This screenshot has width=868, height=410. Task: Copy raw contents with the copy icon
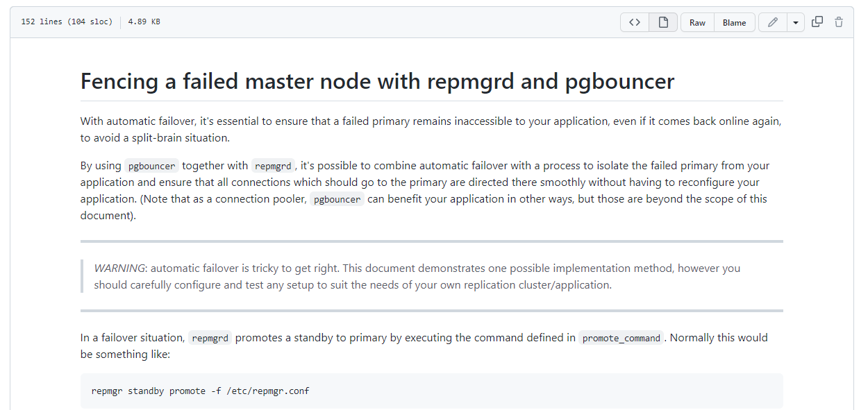tap(817, 22)
